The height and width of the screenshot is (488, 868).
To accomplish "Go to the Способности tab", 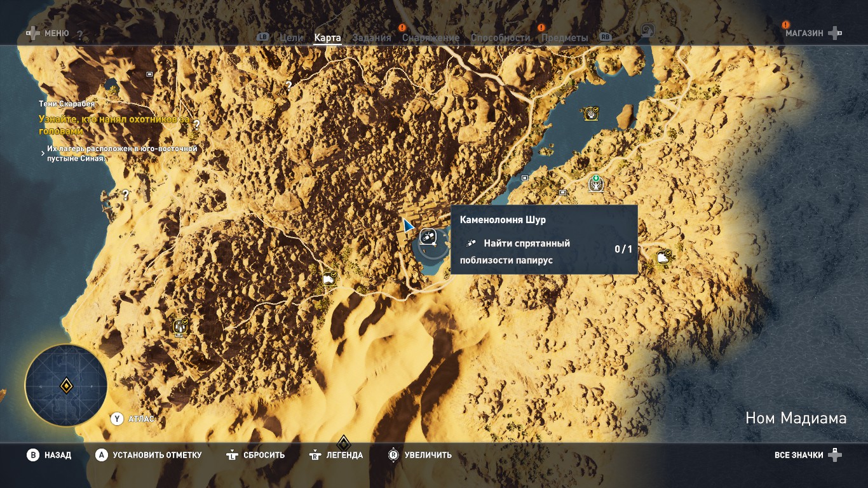I will [x=500, y=37].
